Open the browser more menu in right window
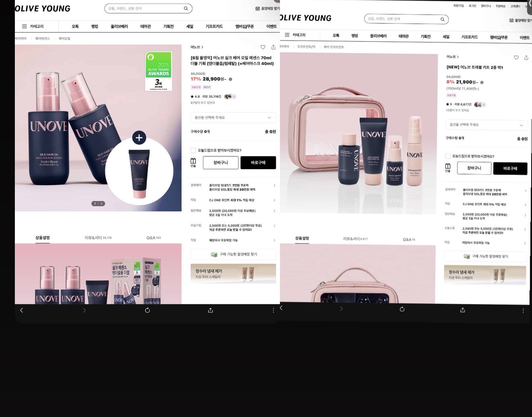This screenshot has width=532, height=417. point(523,310)
